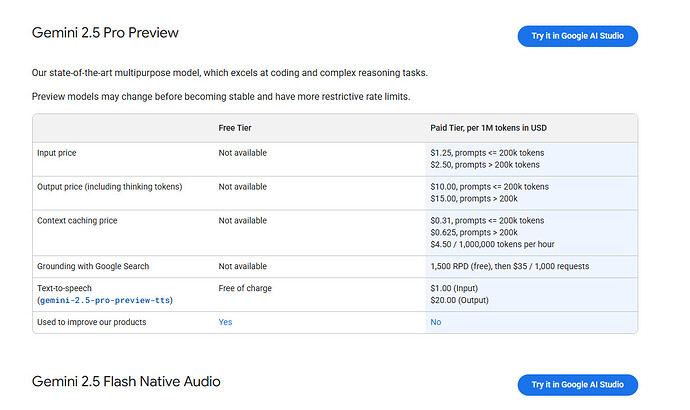
Task: Click the $0.31, prompts <= 200k tokens value
Action: pyautogui.click(x=487, y=221)
